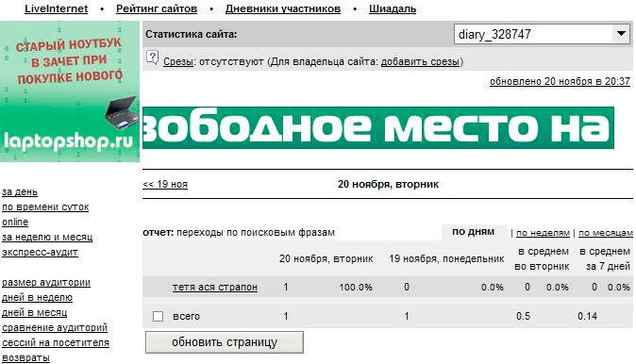Expand the diary_328747 site dropdown arrow
Image resolution: width=636 pixels, height=364 pixels.
[x=621, y=34]
